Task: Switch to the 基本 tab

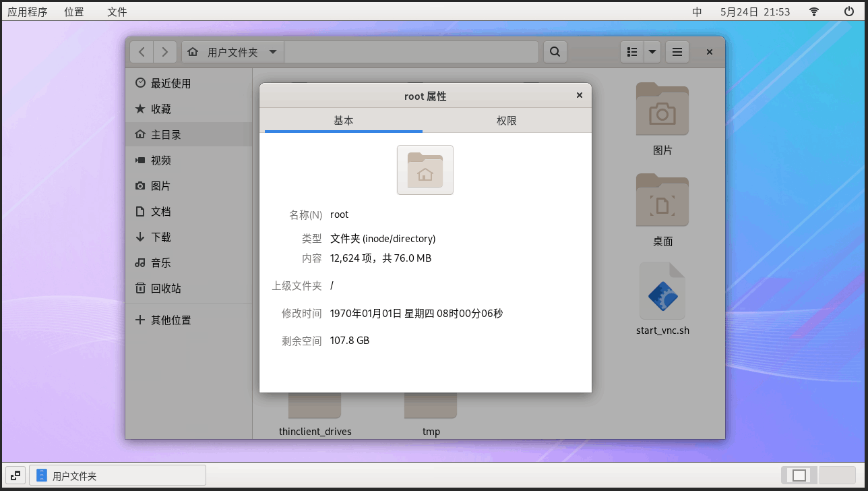Action: (x=344, y=120)
